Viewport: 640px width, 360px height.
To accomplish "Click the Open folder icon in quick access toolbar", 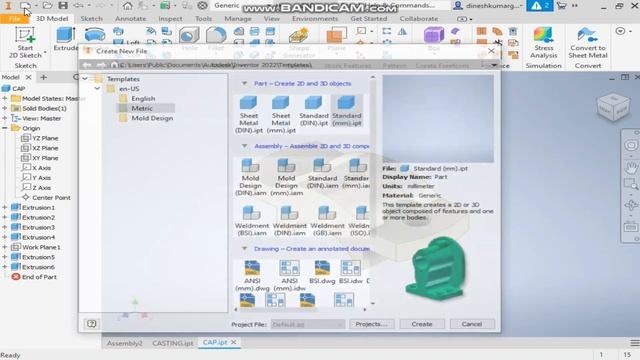I will tap(47, 6).
